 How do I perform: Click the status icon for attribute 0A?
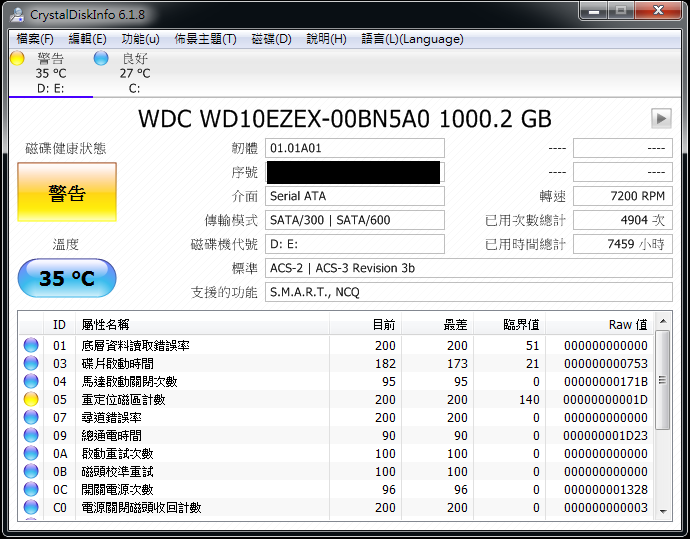(31, 454)
